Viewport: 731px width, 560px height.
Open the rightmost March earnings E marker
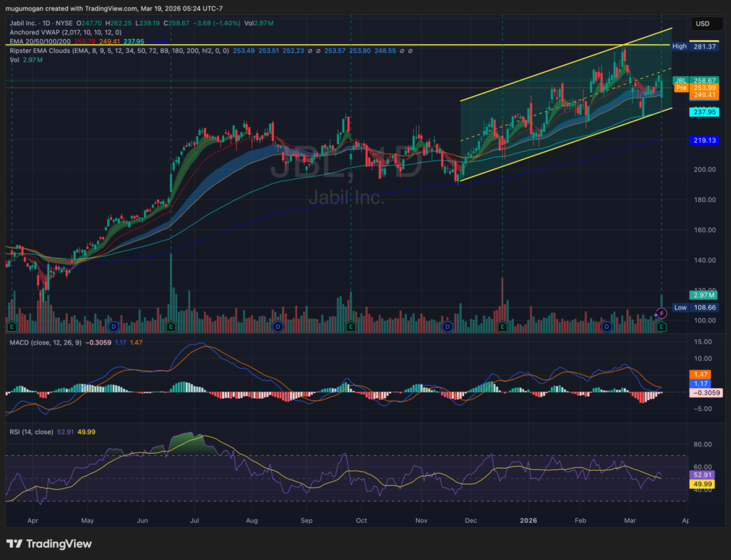(662, 326)
